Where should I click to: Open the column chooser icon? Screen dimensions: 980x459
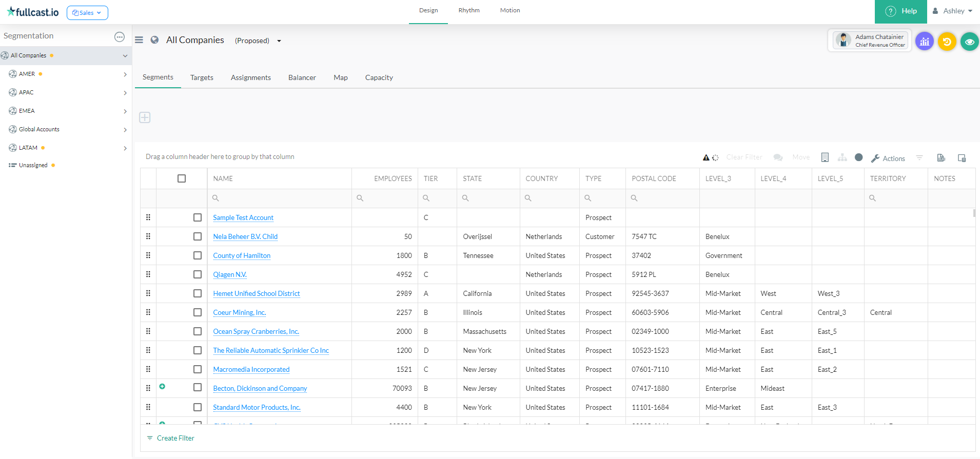962,158
